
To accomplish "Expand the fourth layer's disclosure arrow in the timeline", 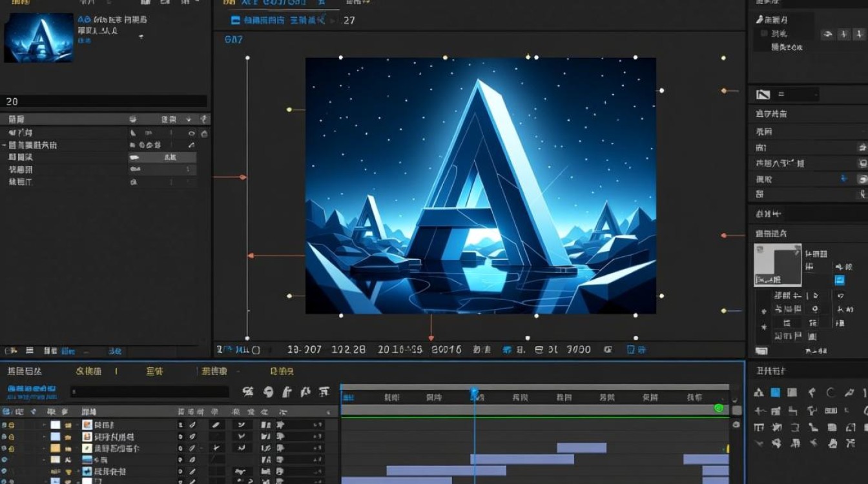I will coord(45,460).
